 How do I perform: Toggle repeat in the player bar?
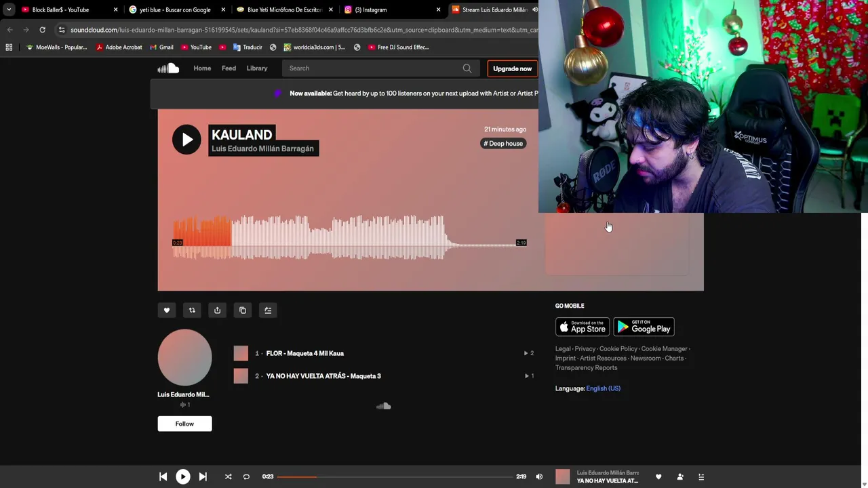tap(246, 476)
